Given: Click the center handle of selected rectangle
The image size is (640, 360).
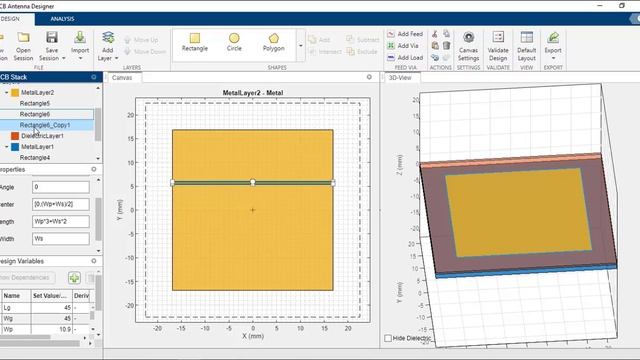Looking at the screenshot, I should 253,182.
